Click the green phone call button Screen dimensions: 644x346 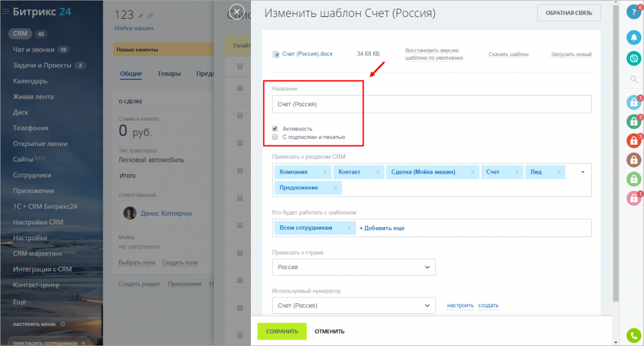[633, 335]
